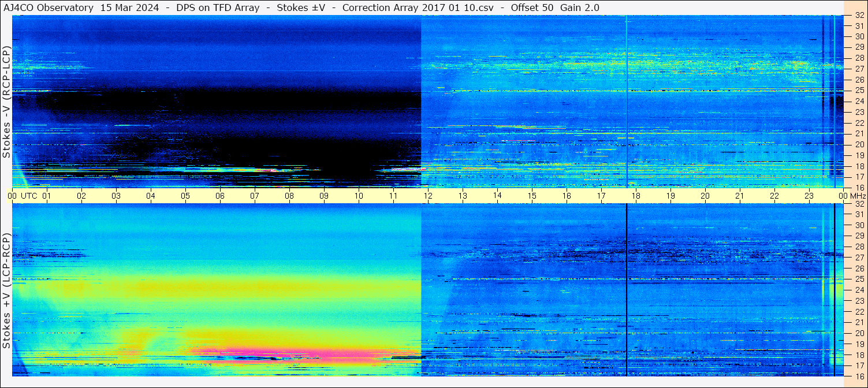The height and width of the screenshot is (388, 868).
Task: Select hour 06 on the UTC time axis
Action: click(x=220, y=196)
